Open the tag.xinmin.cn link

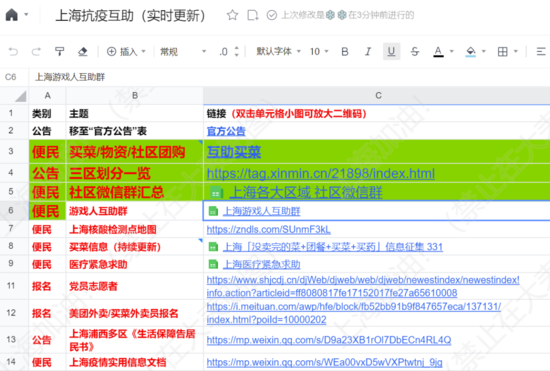coord(321,173)
